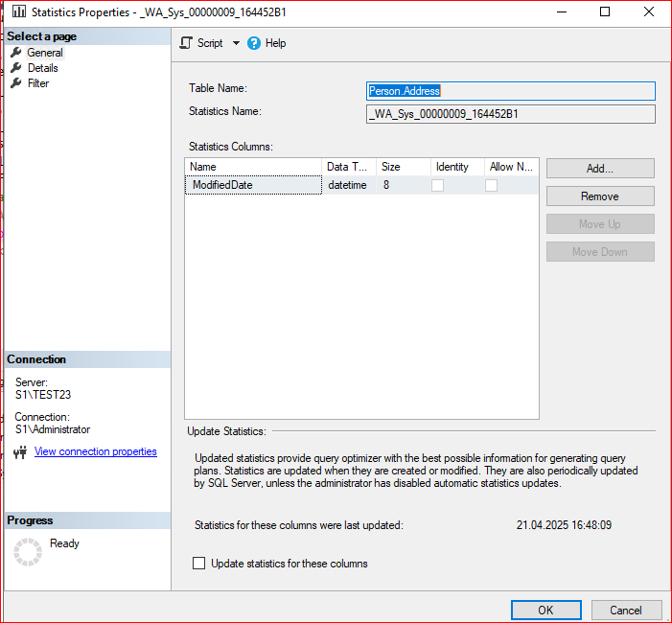Click the Help question mark icon

pyautogui.click(x=254, y=43)
